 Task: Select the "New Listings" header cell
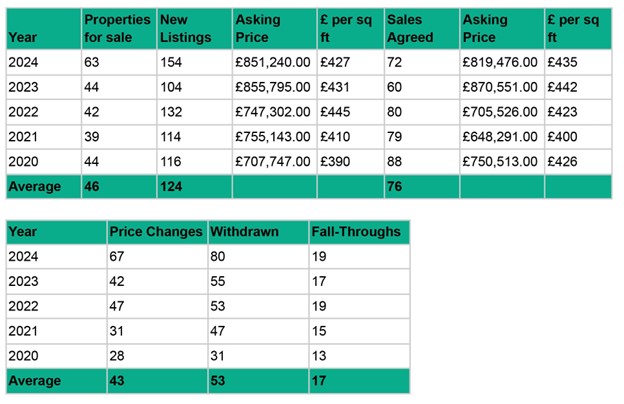(x=185, y=29)
